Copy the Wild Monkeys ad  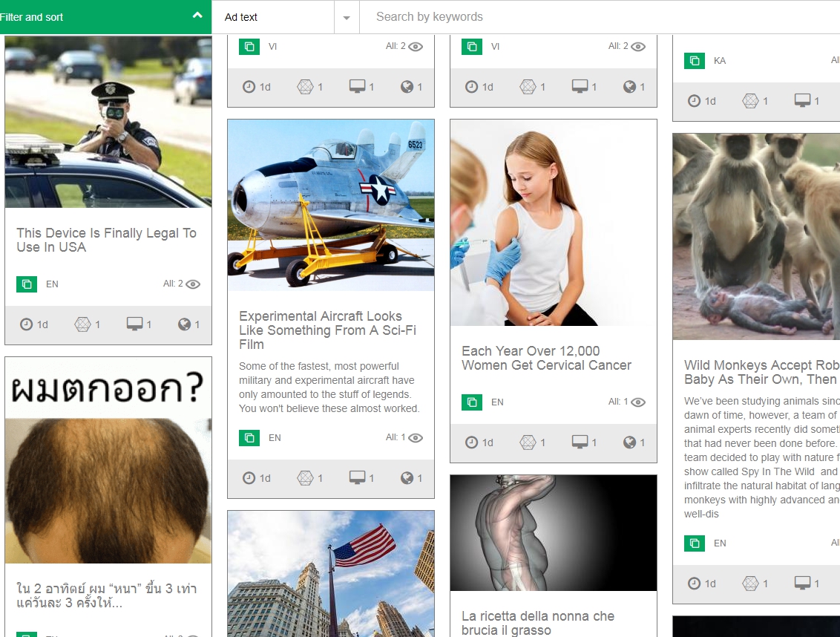click(x=695, y=543)
